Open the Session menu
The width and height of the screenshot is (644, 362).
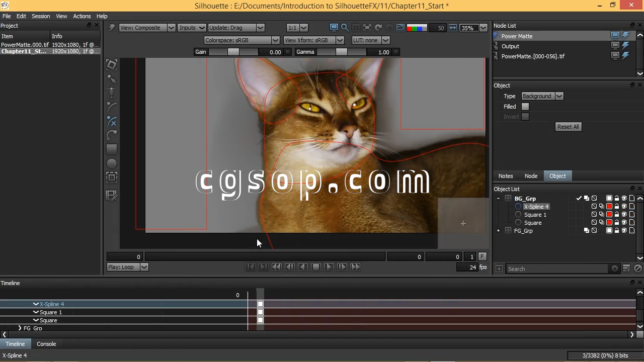click(x=41, y=16)
